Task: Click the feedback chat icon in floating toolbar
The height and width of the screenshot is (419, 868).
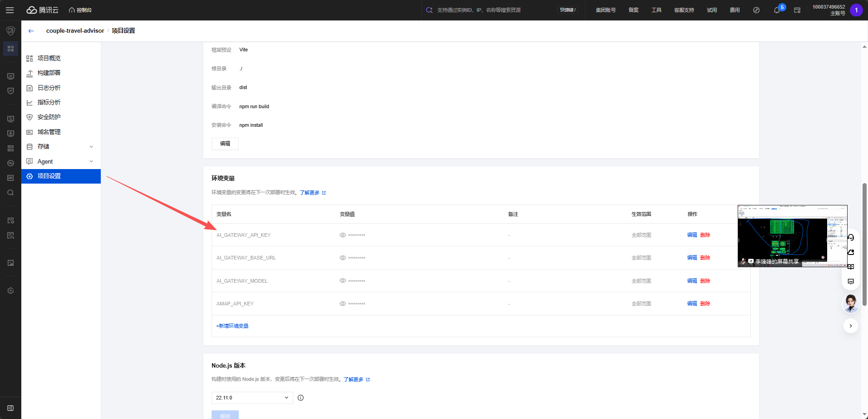Action: tap(851, 281)
